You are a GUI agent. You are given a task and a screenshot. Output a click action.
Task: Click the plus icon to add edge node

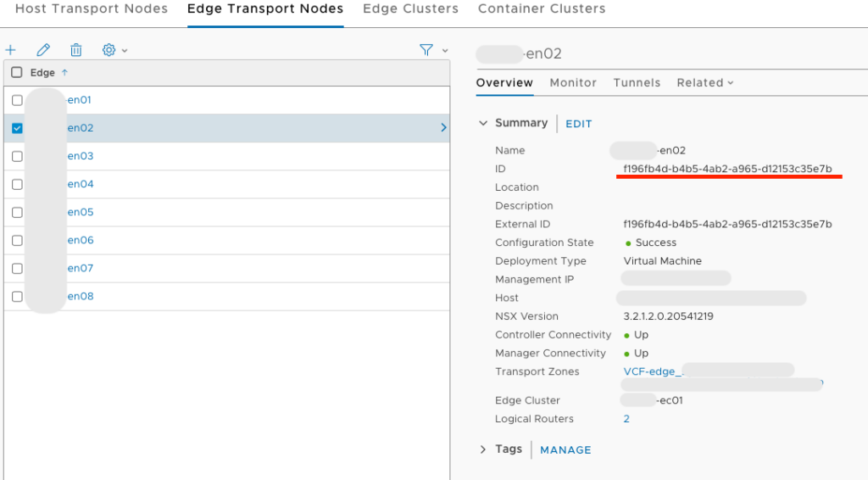pyautogui.click(x=10, y=50)
